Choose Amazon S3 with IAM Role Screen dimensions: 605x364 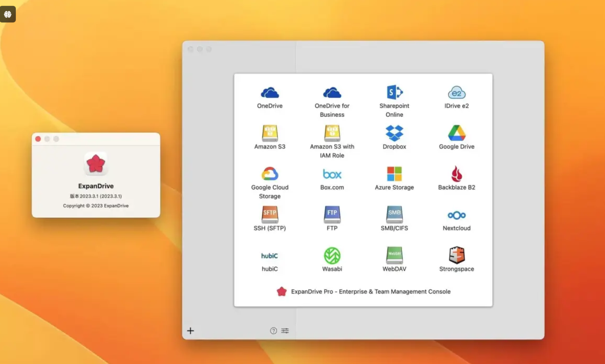[x=332, y=133]
